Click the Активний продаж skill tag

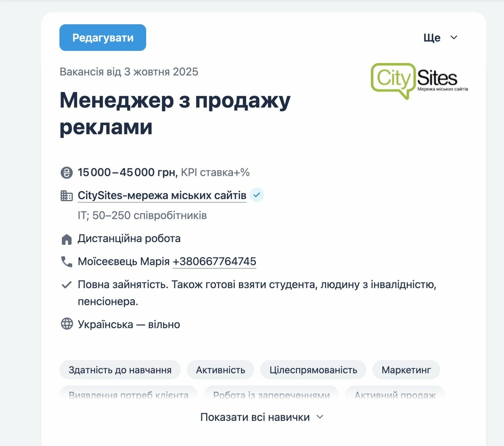tap(395, 394)
